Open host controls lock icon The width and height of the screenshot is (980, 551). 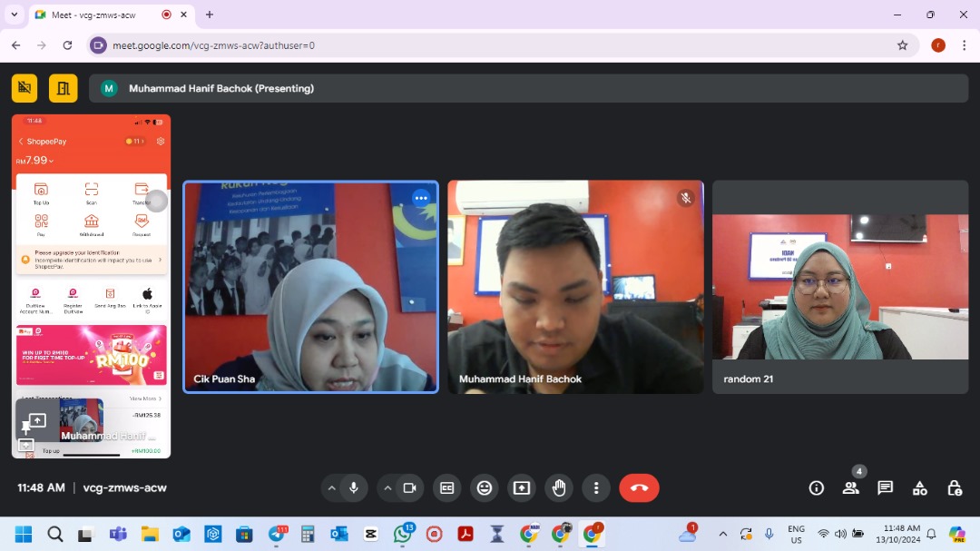click(x=955, y=488)
